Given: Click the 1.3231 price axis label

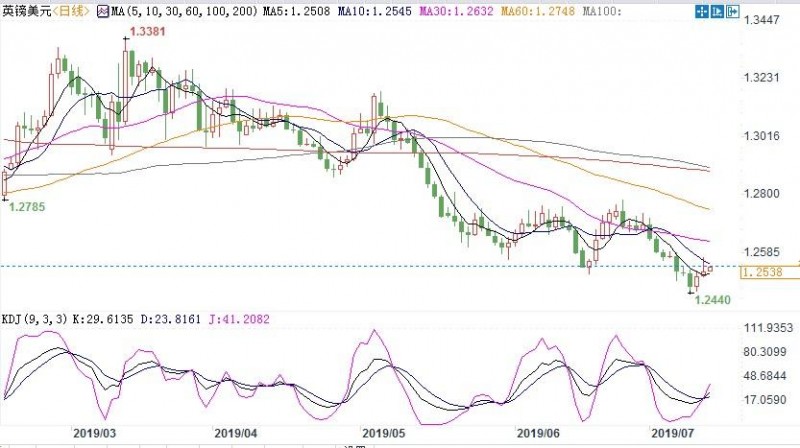Looking at the screenshot, I should coord(761,78).
